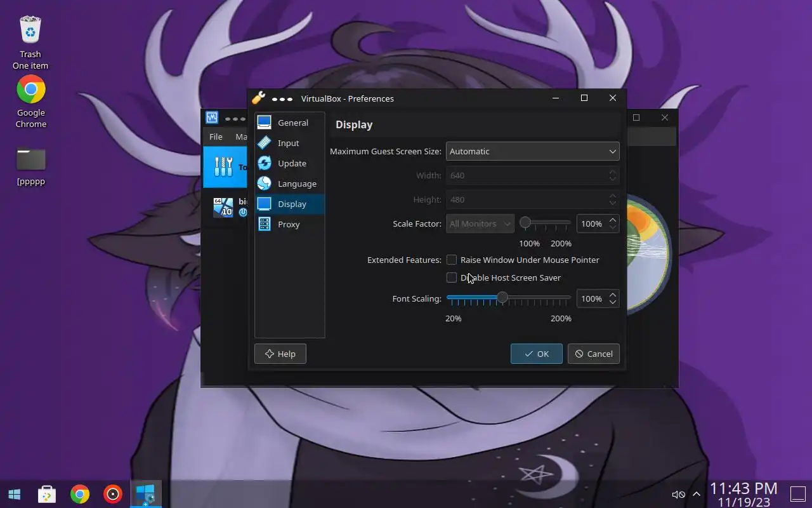Viewport: 812px width, 508px height.
Task: Click the muted volume tray icon
Action: pyautogui.click(x=678, y=494)
